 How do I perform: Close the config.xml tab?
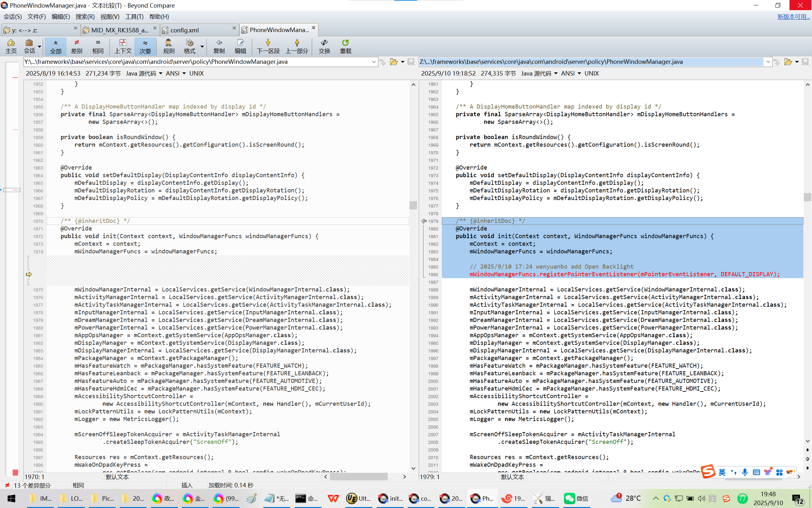(234, 28)
